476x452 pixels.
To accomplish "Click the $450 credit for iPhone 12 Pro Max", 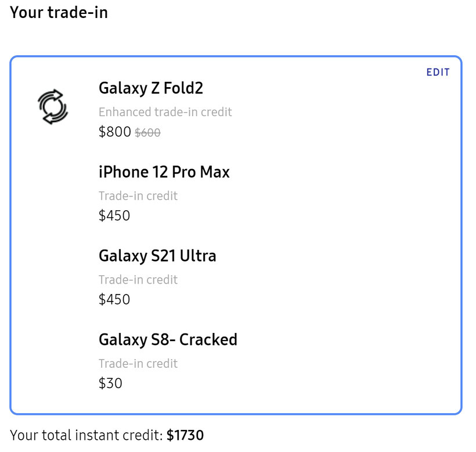I will 114,216.
